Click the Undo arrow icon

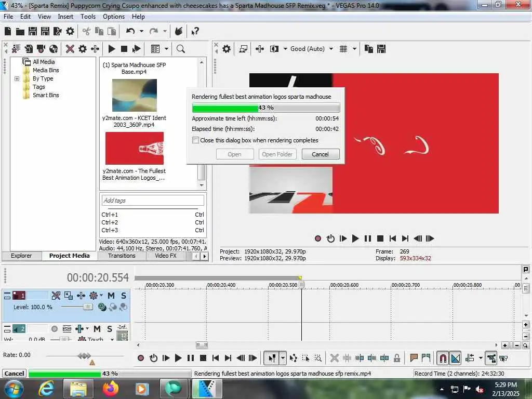coord(130,31)
